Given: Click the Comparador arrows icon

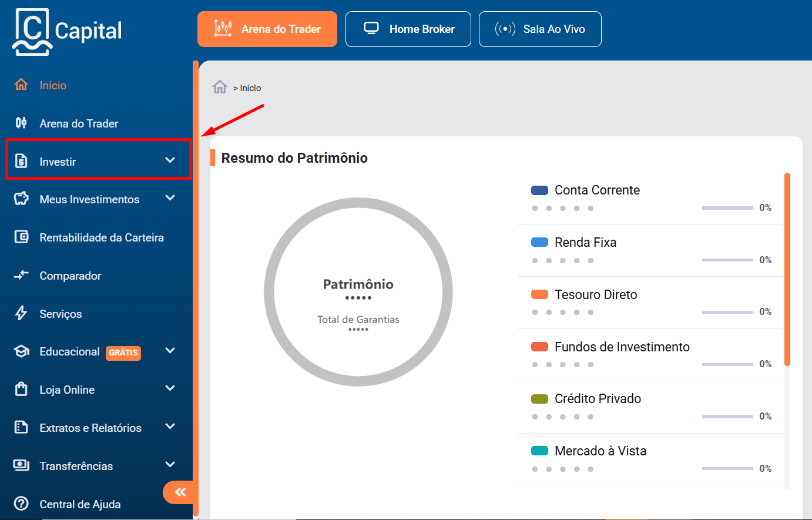Looking at the screenshot, I should click(x=21, y=275).
